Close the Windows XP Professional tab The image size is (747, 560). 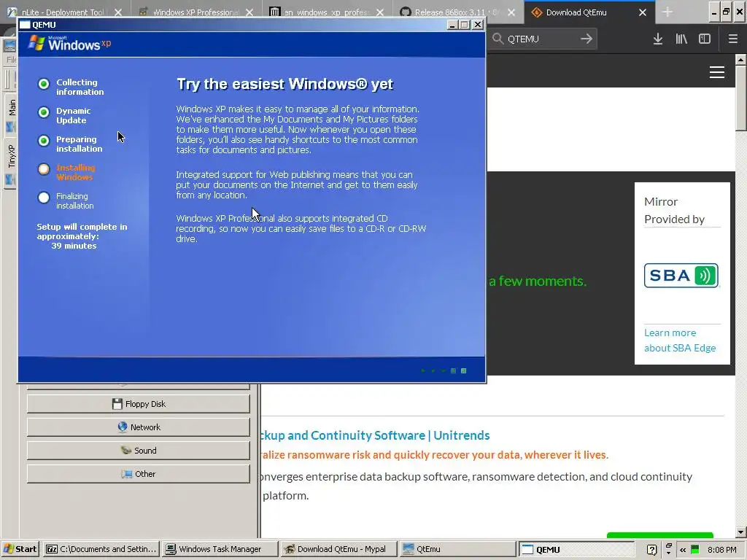(x=249, y=12)
